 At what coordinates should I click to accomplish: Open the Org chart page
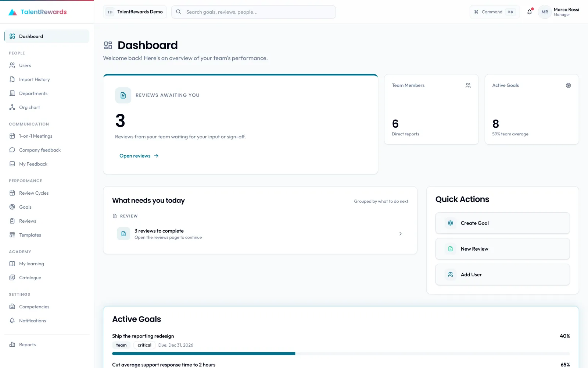47,107
